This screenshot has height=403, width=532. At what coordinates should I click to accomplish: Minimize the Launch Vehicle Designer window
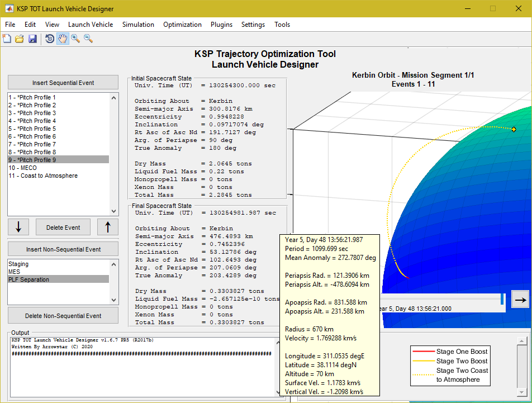click(x=468, y=8)
